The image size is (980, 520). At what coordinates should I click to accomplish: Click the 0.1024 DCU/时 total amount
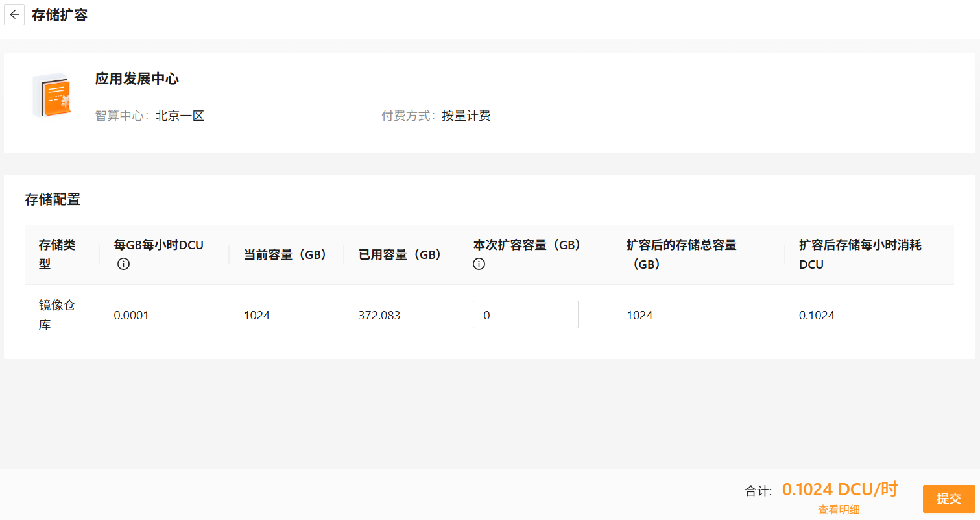coord(840,489)
